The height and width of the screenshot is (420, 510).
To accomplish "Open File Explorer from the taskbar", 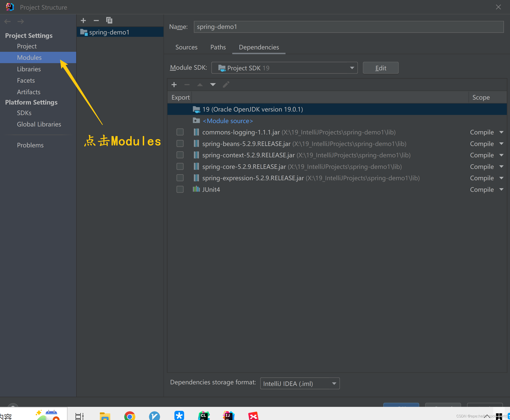I will (x=105, y=416).
